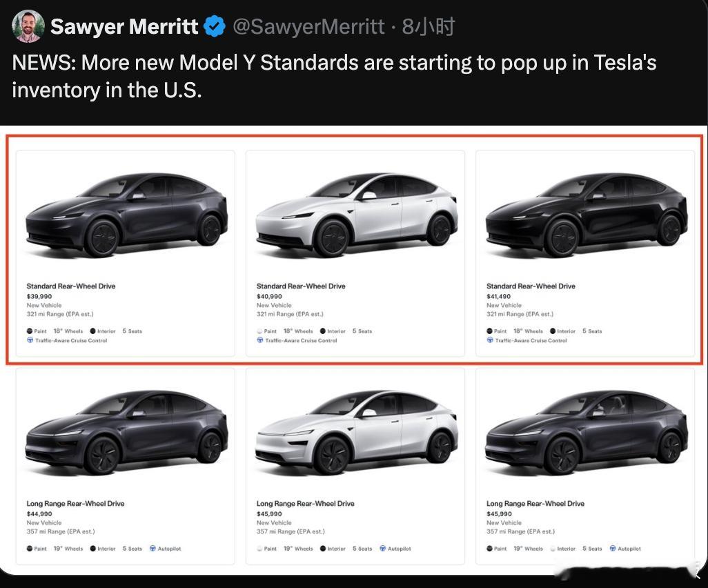
Task: Open the black $41,490 Standard car image
Action: [585, 214]
